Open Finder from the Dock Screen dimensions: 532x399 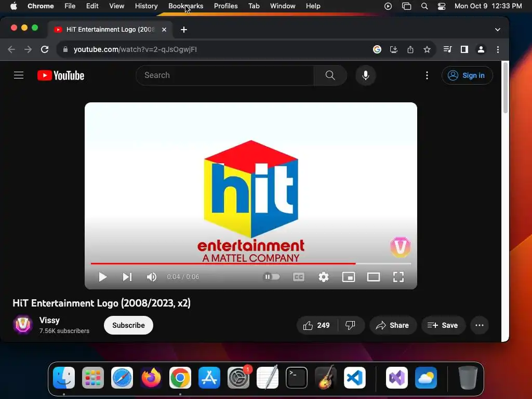64,378
